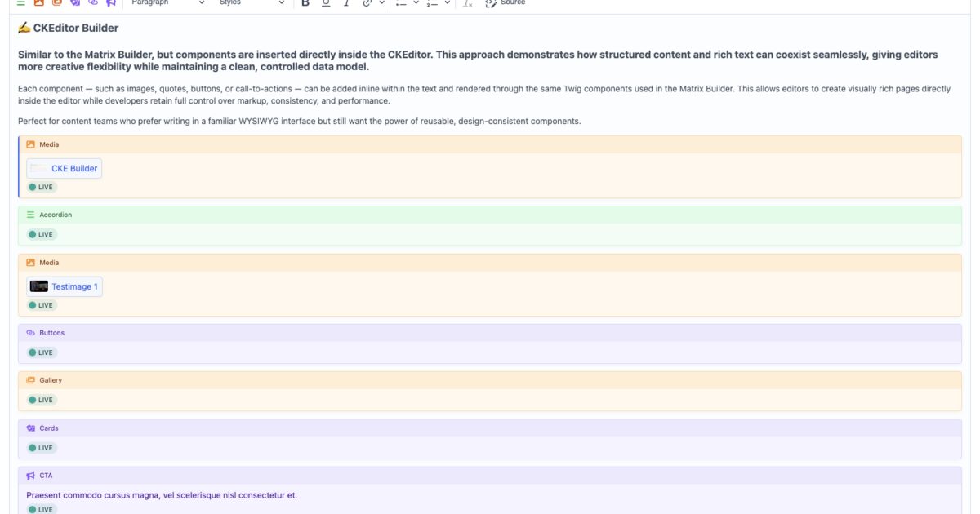The height and width of the screenshot is (514, 980).
Task: Toggle italic formatting
Action: (346, 2)
